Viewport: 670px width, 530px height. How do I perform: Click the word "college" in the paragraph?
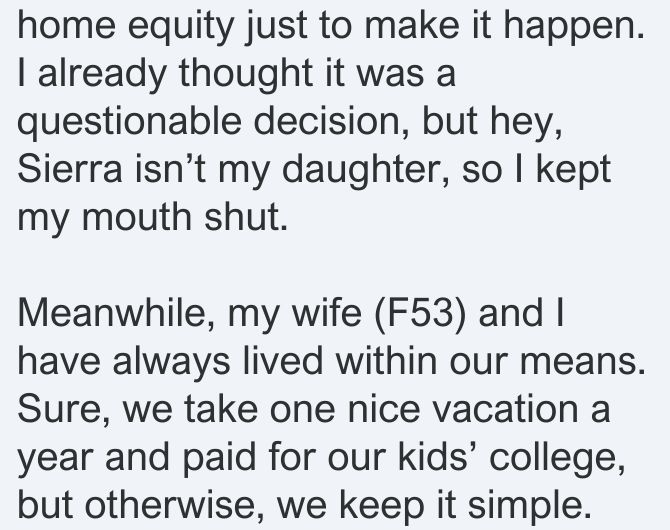[x=556, y=459]
